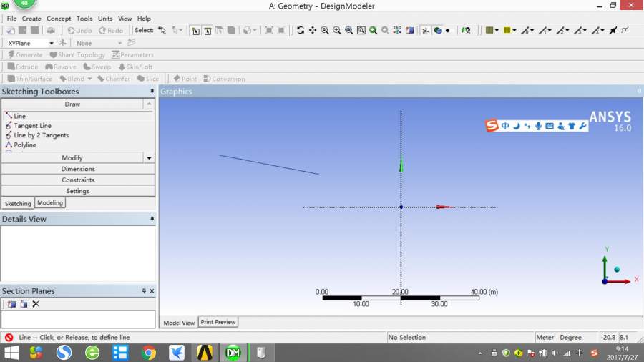Click the New Plane icon beside XYPlane
644x362 pixels.
pyautogui.click(x=63, y=43)
